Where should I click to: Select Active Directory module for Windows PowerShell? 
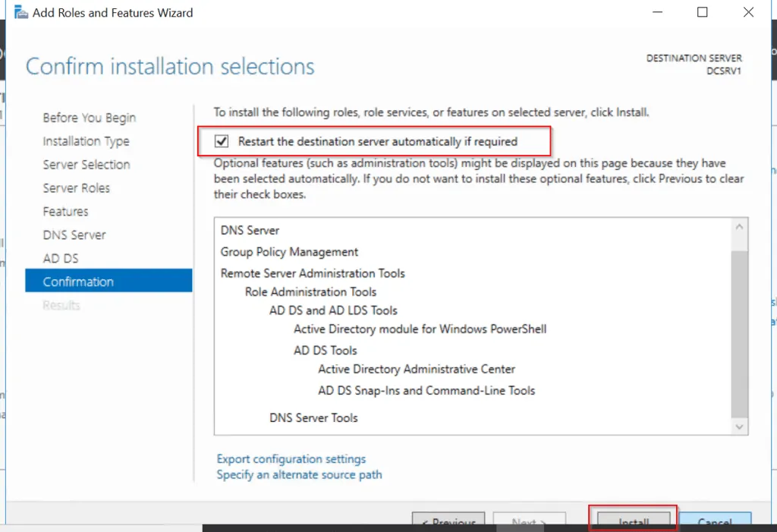[420, 329]
